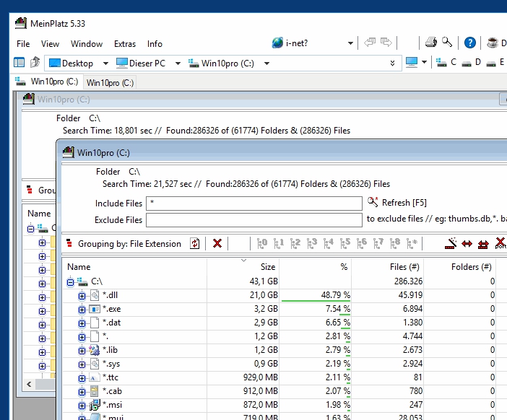507x420 pixels.
Task: Open the Desktop location dropdown
Action: (x=105, y=64)
